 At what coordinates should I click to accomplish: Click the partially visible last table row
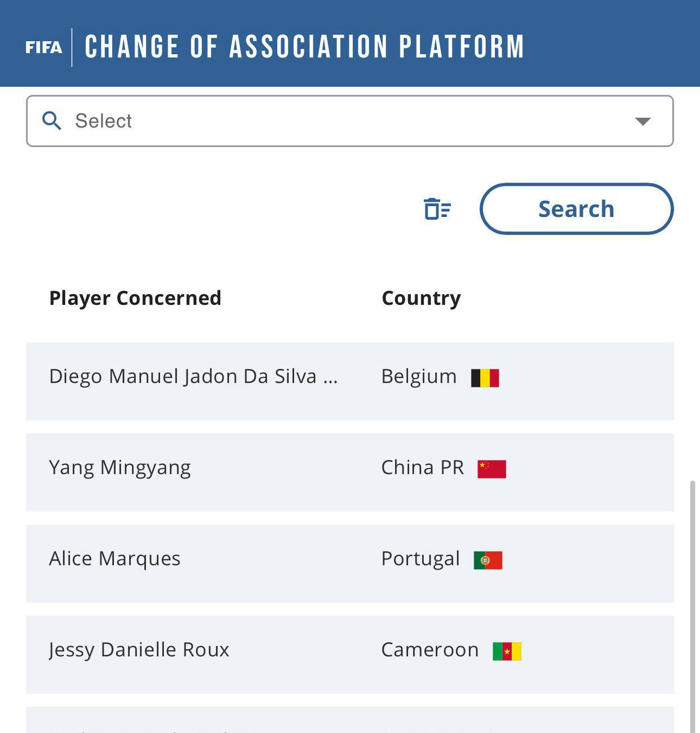[350, 720]
